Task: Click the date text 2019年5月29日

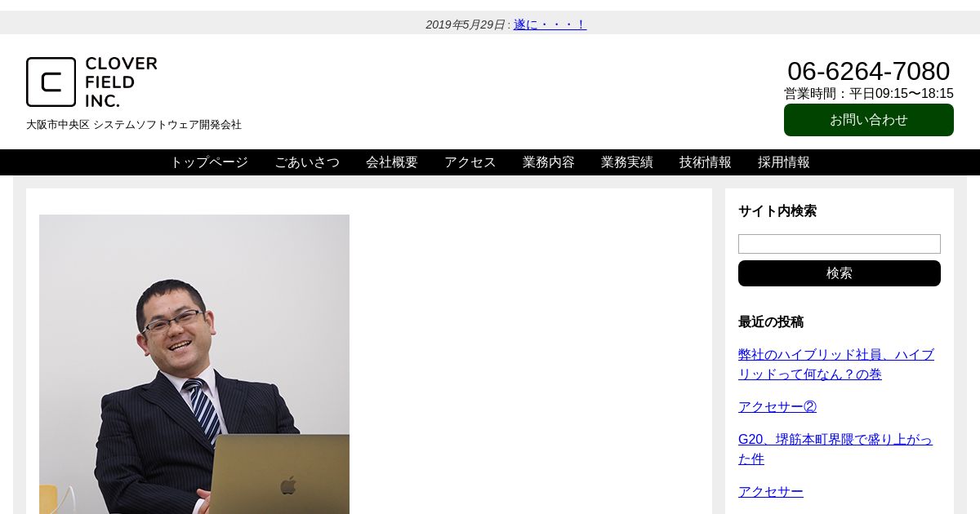Action: pos(465,24)
